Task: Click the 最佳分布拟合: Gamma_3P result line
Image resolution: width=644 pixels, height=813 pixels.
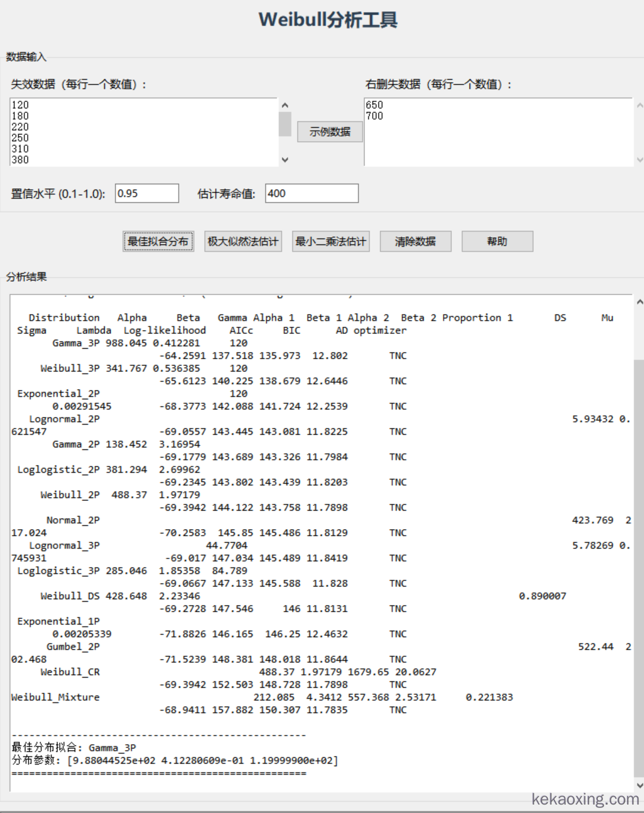Action: [74, 748]
